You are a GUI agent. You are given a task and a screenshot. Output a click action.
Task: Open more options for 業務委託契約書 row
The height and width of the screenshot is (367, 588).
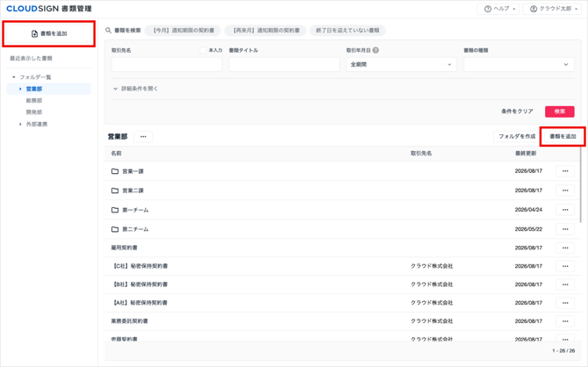pyautogui.click(x=565, y=321)
